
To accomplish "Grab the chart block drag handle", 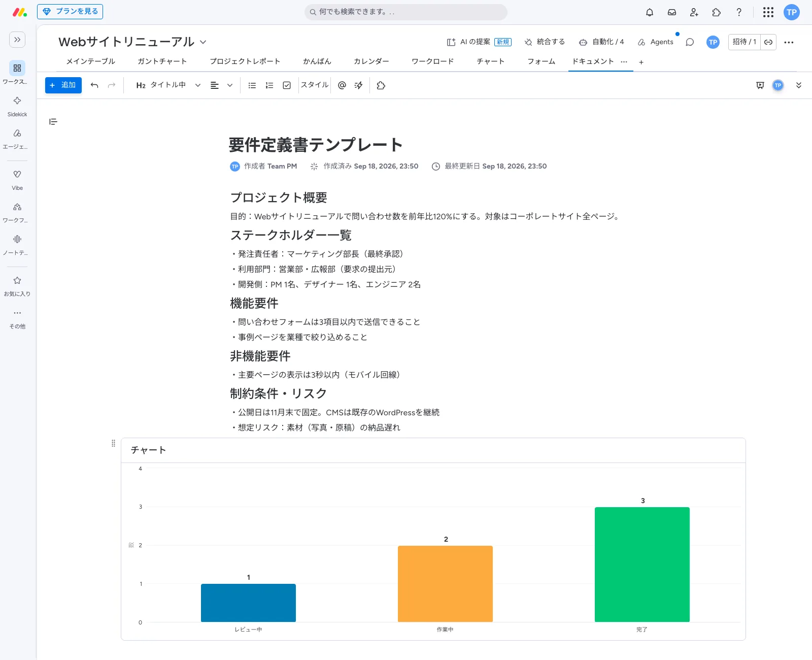I will pos(113,443).
